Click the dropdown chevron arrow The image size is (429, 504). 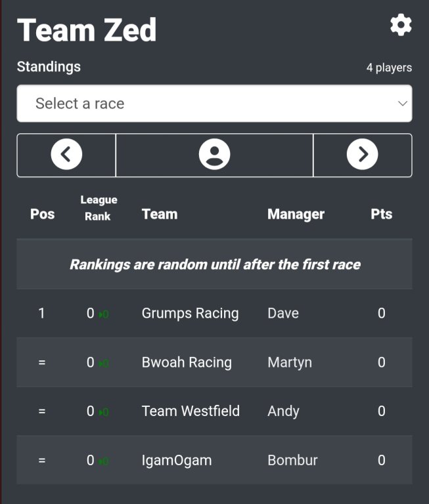(402, 104)
